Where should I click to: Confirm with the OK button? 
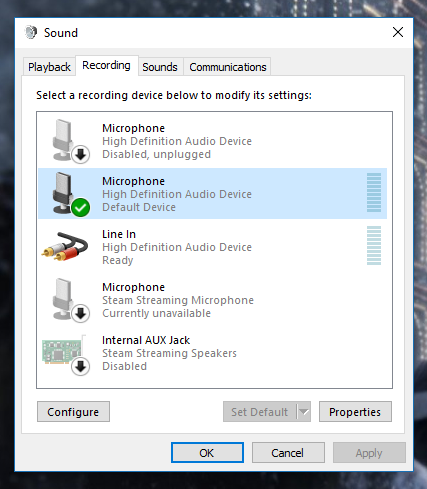pyautogui.click(x=207, y=453)
